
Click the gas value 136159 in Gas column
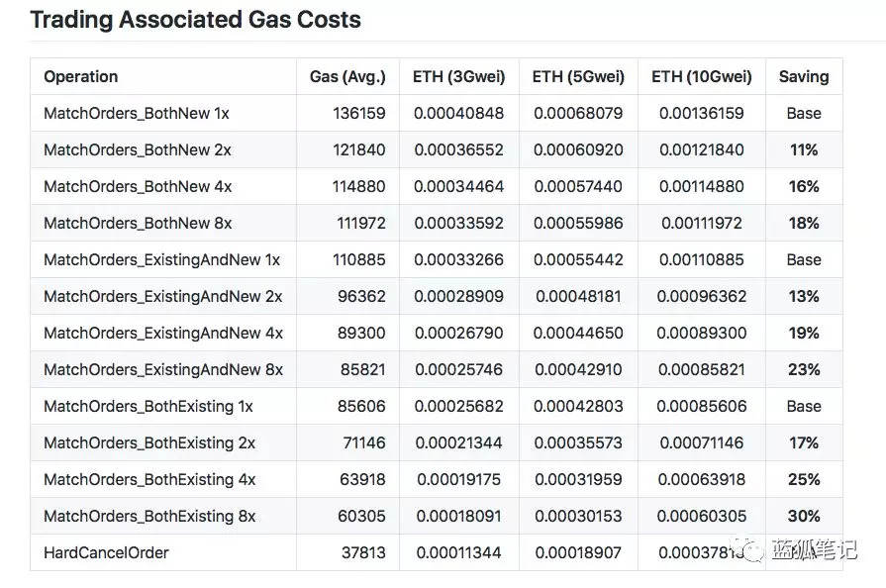coord(360,113)
